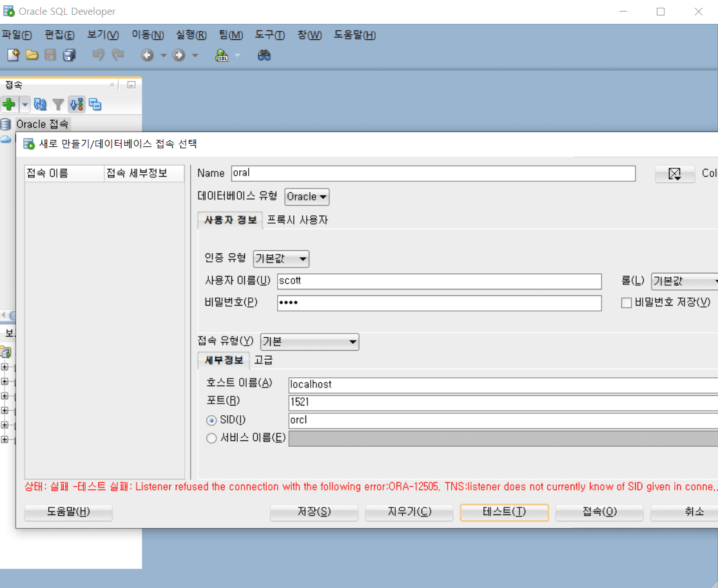This screenshot has width=718, height=588.
Task: Open the 이동(N) menu
Action: coord(148,35)
